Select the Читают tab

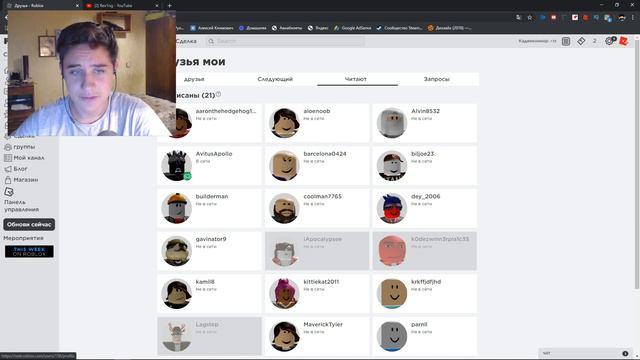point(356,79)
